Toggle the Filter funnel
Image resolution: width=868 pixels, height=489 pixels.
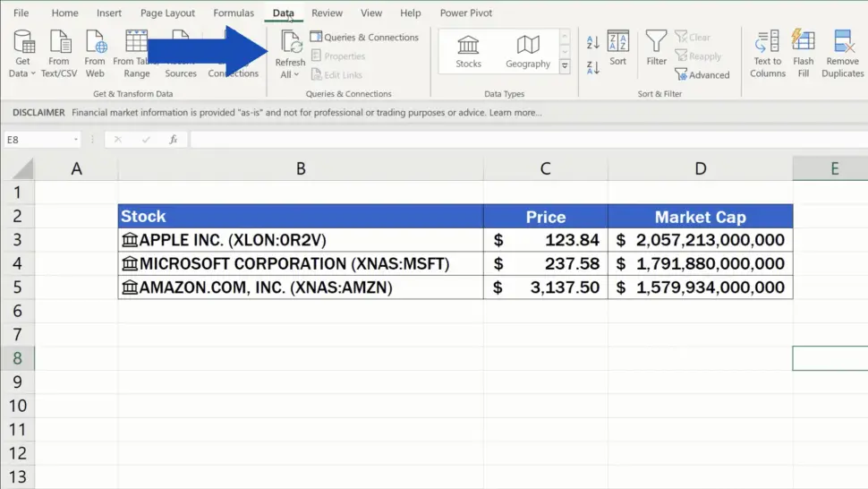[657, 48]
